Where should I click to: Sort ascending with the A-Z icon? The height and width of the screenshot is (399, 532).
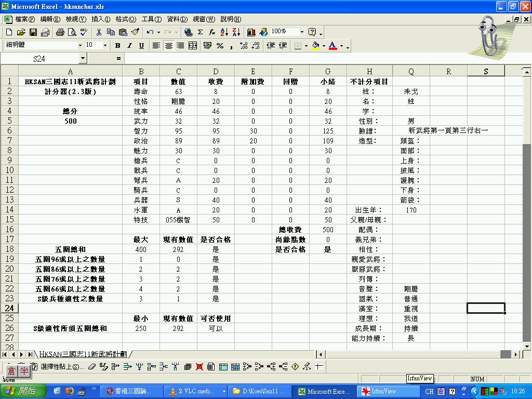coord(224,32)
